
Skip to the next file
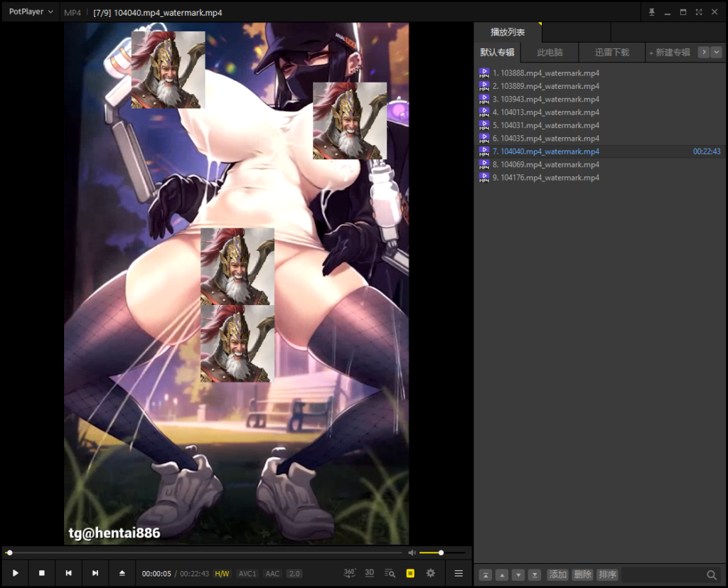point(95,573)
